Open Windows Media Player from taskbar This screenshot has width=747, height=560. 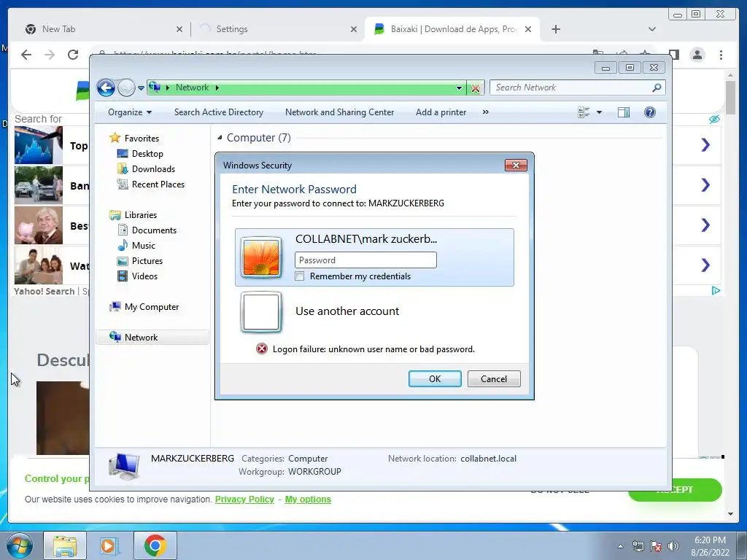point(109,545)
